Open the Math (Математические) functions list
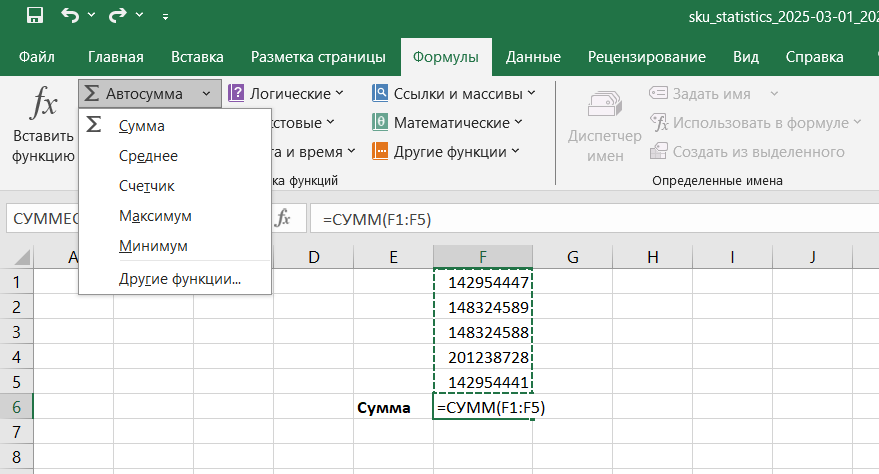 coord(447,123)
